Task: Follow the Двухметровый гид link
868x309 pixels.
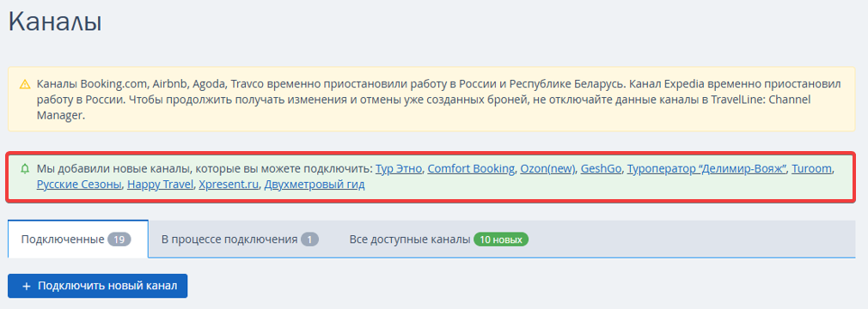Action: coord(315,185)
